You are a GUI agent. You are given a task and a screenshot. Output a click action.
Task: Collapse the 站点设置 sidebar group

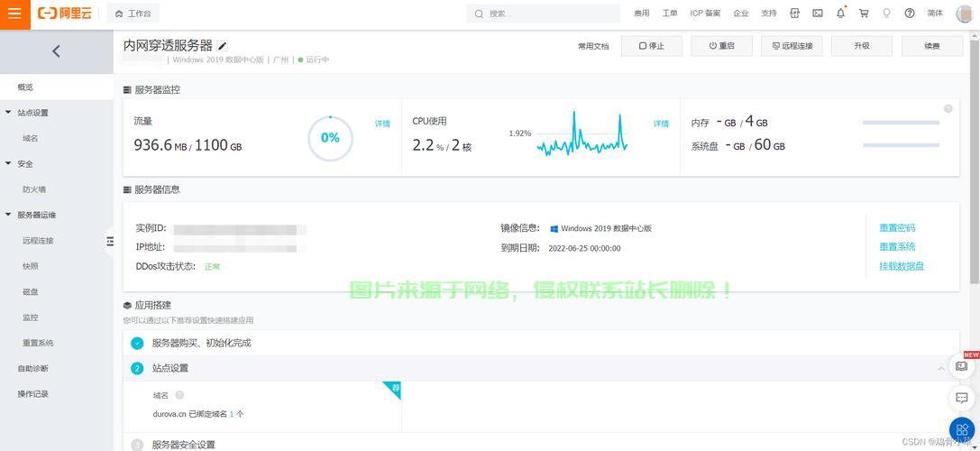pos(9,113)
